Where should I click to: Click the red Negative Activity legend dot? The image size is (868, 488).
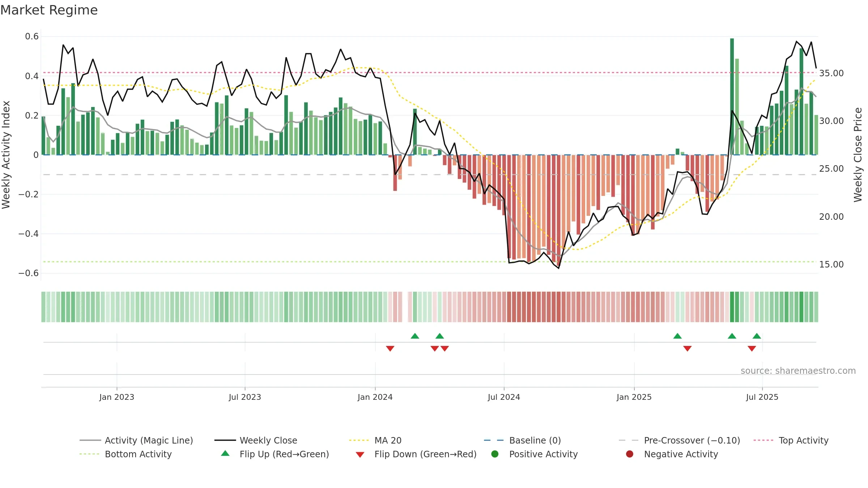(630, 454)
